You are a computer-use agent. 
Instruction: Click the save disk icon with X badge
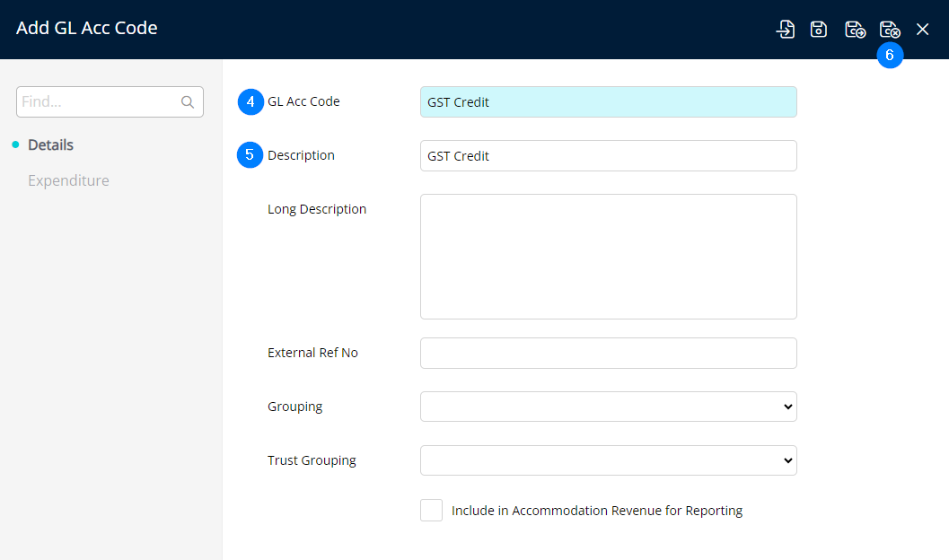coord(889,30)
